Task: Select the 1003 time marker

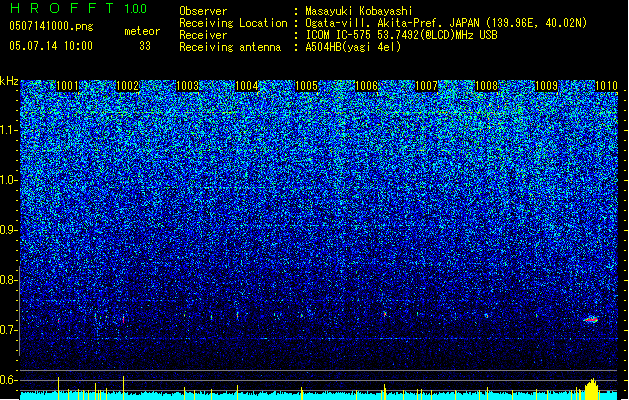Action: 187,86
